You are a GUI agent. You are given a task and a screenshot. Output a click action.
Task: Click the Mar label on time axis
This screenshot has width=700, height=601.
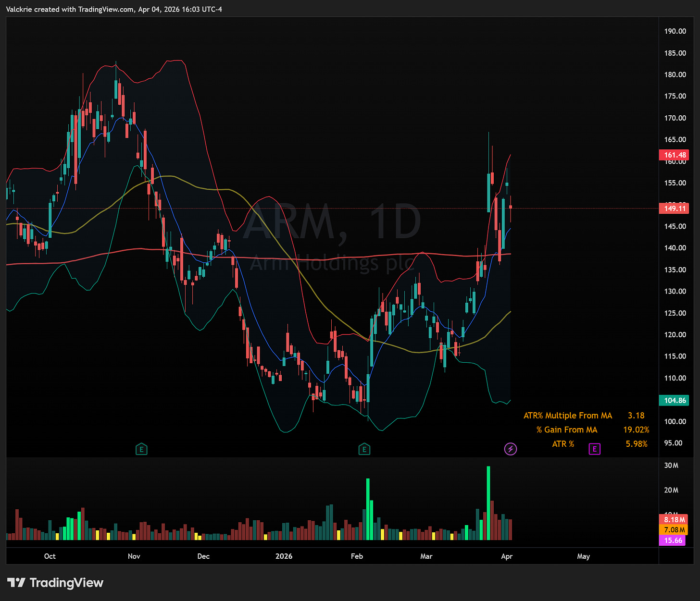pos(426,556)
